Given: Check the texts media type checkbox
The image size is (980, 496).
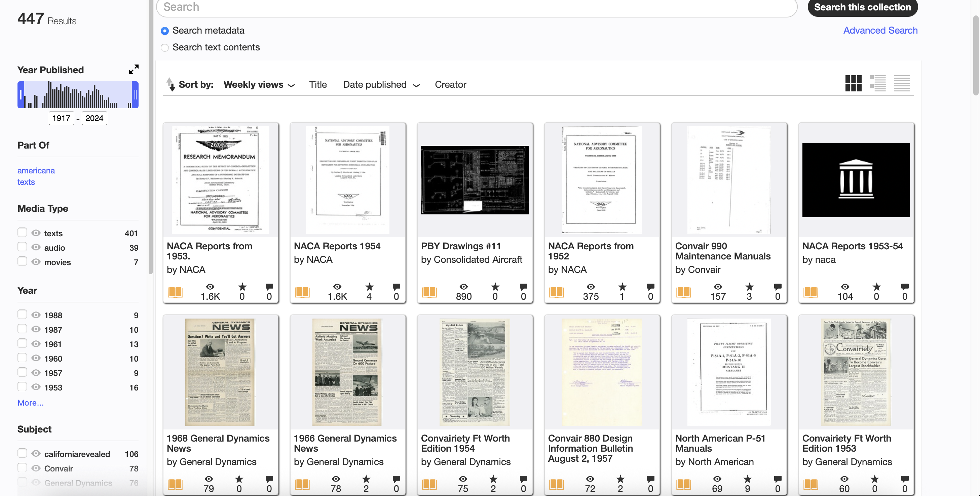Looking at the screenshot, I should pos(22,232).
